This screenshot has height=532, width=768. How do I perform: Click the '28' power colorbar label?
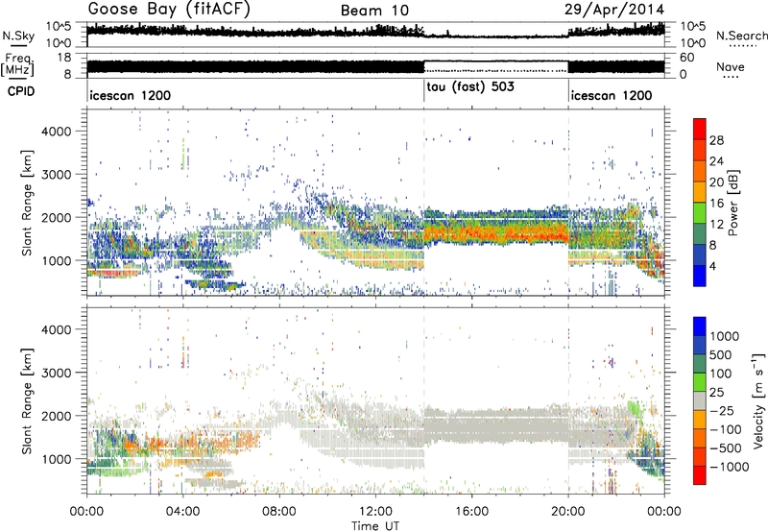[716, 140]
